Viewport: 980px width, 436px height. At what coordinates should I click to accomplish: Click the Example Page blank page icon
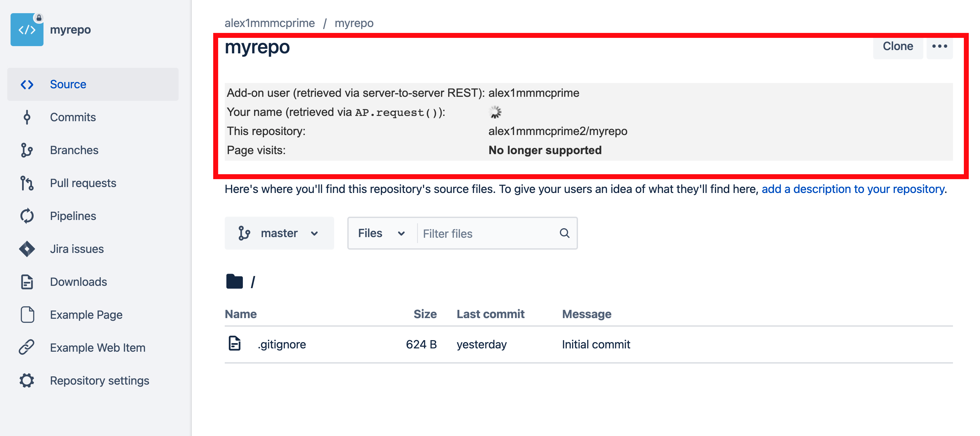pyautogui.click(x=27, y=315)
